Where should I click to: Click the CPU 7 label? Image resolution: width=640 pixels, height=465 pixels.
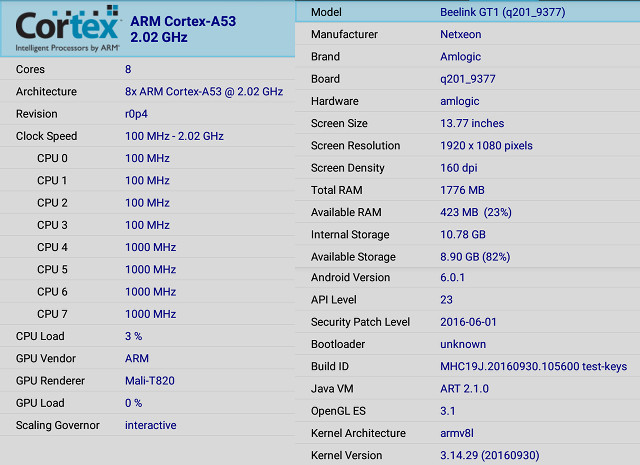pyautogui.click(x=52, y=314)
